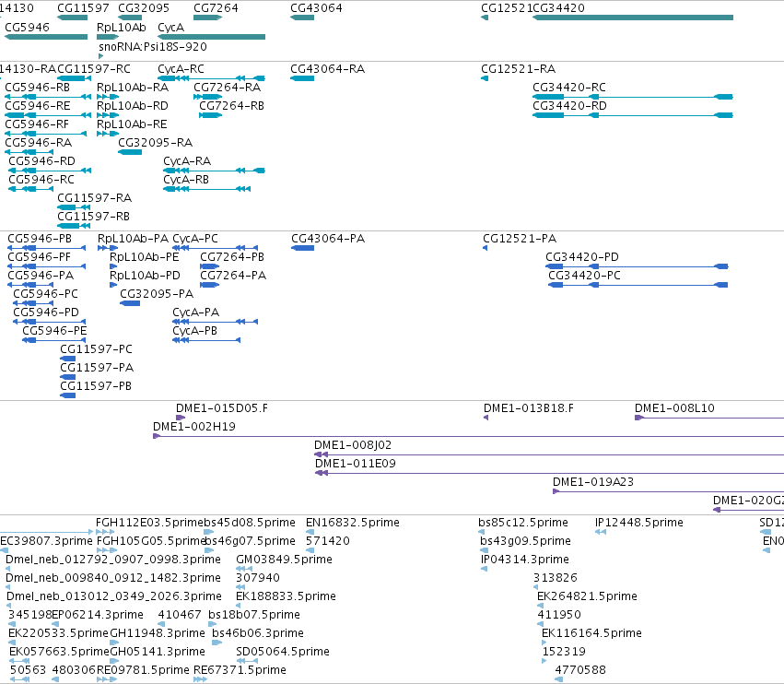The width and height of the screenshot is (784, 684).
Task: Click clone label DME1-019A23
Action: coord(593,482)
